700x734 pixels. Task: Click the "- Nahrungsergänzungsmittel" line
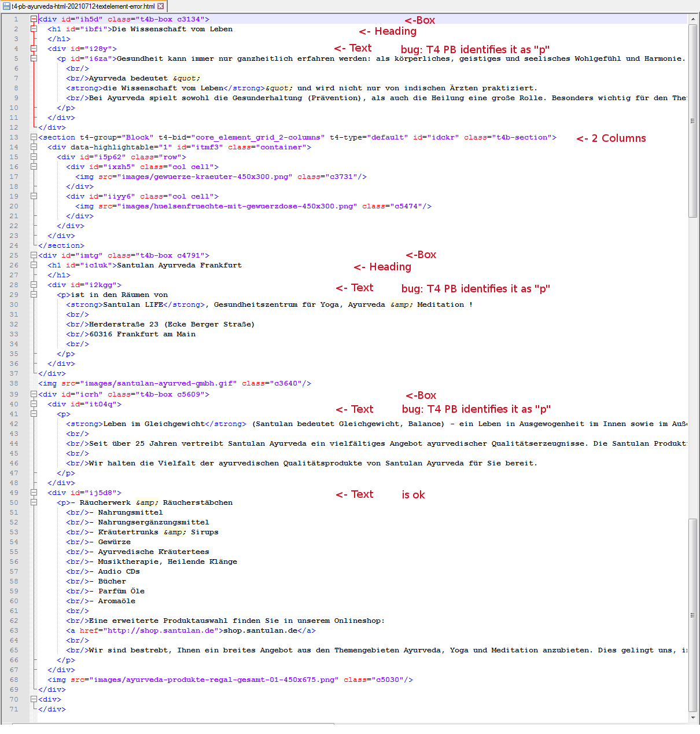pyautogui.click(x=149, y=522)
